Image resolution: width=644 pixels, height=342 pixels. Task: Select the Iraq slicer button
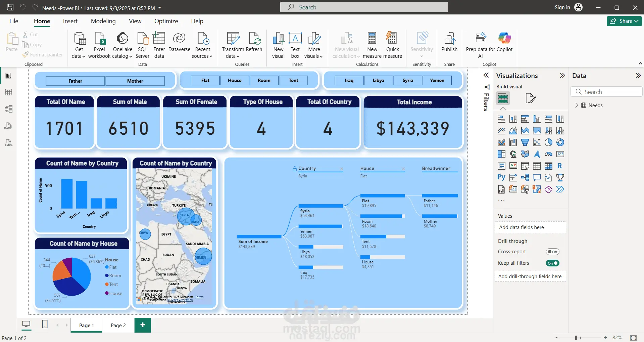[349, 80]
